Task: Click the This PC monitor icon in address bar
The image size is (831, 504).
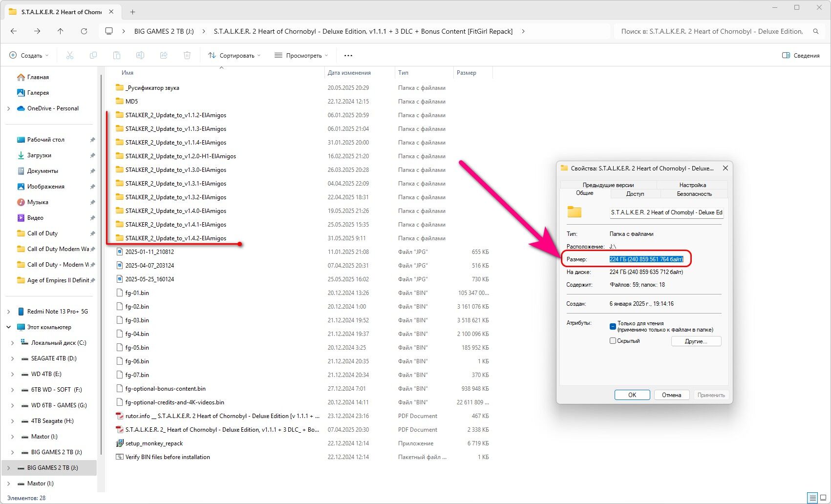Action: (109, 31)
